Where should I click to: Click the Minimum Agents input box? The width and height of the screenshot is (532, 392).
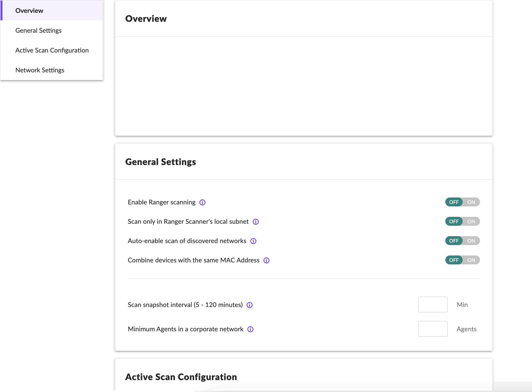click(x=432, y=329)
